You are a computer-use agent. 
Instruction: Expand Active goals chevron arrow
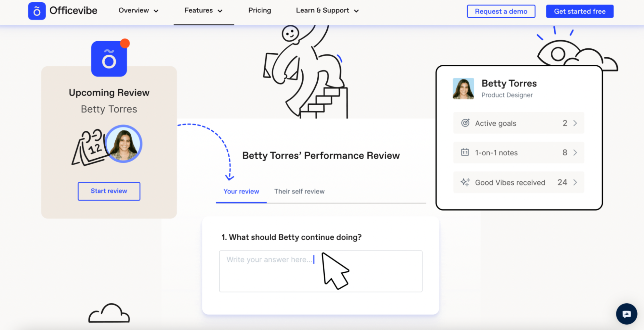click(575, 123)
